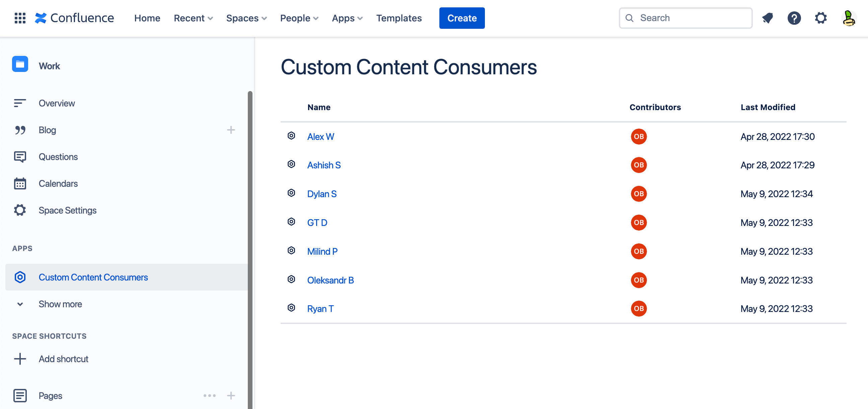868x409 pixels.
Task: Open the Ashish S consumer link
Action: click(324, 165)
